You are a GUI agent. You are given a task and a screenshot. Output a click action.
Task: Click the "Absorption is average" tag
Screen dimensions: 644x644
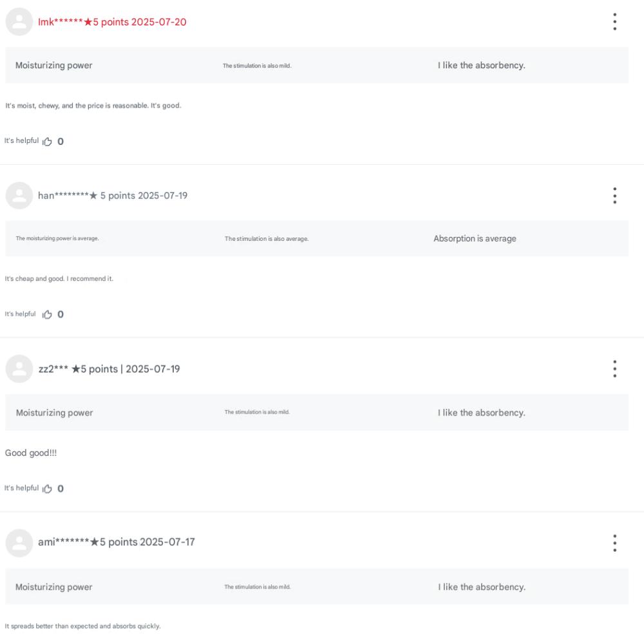point(475,239)
